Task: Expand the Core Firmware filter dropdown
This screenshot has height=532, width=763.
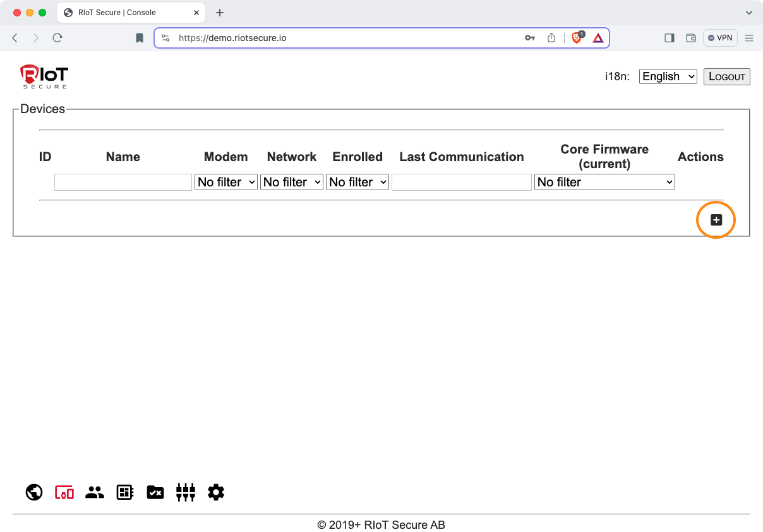Action: click(x=604, y=182)
